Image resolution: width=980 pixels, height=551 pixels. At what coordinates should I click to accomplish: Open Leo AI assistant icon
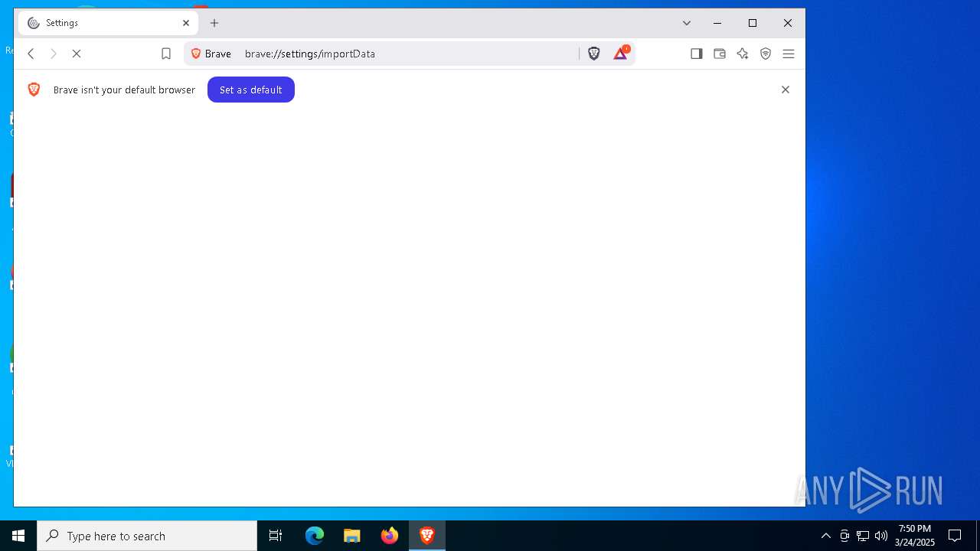pyautogui.click(x=743, y=54)
